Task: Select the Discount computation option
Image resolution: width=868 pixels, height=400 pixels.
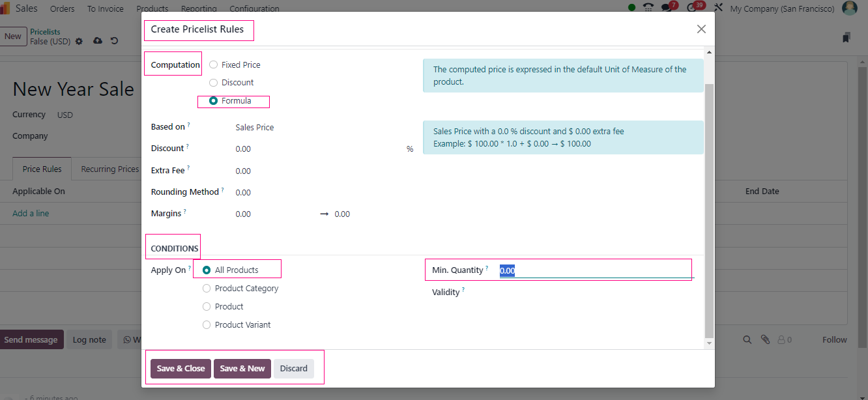Action: tap(214, 83)
